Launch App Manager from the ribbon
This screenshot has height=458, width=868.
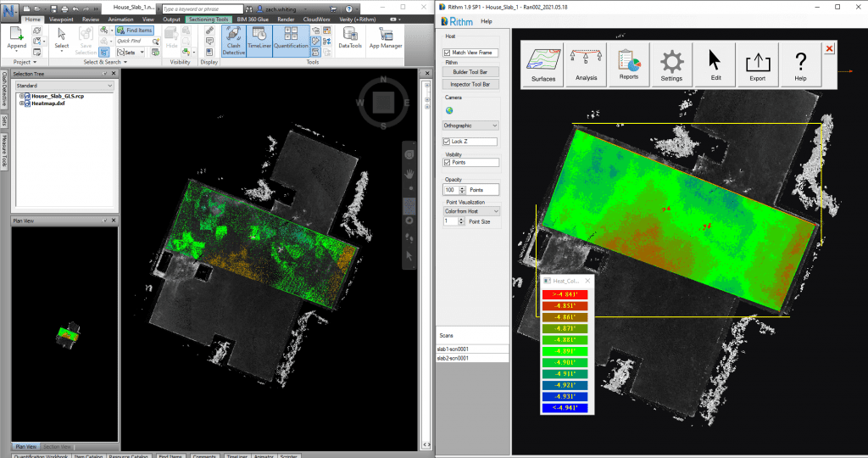point(386,39)
